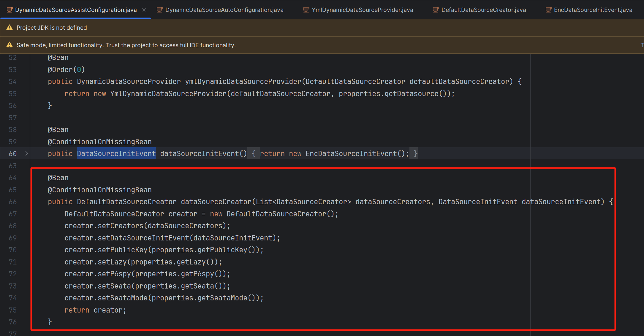This screenshot has height=336, width=644.
Task: Click the gutter line number 66
Action: [x=13, y=202]
